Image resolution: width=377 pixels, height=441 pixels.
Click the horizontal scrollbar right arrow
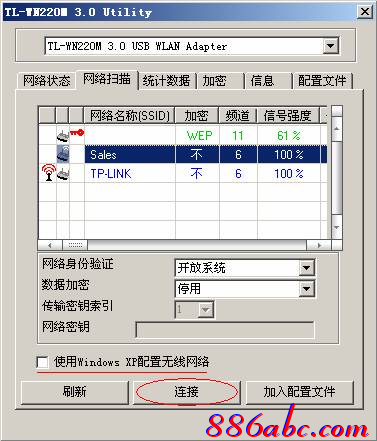pos(319,245)
